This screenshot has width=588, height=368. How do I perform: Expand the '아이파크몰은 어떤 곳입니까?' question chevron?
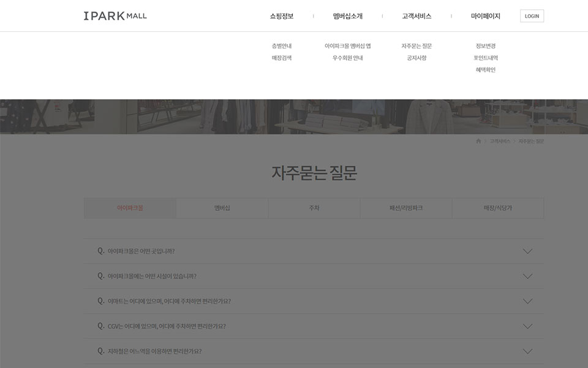coord(527,251)
